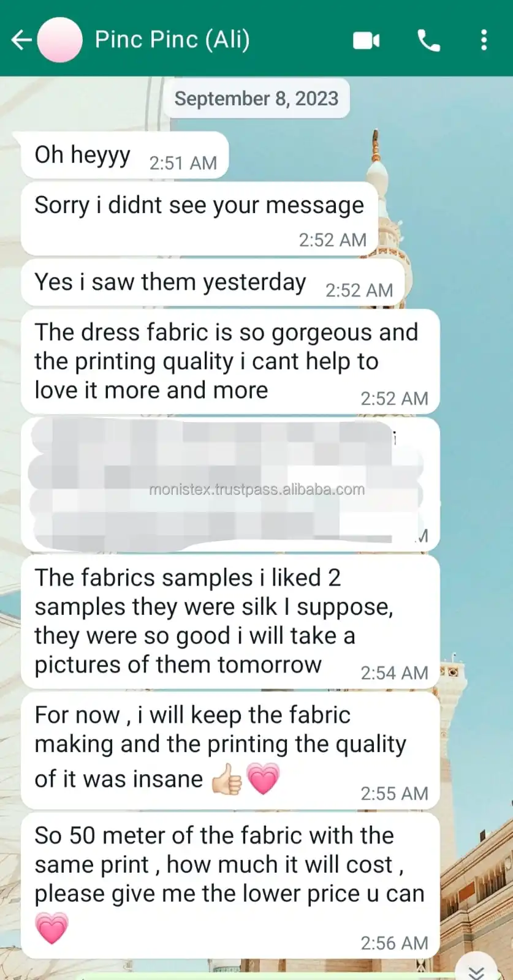Viewport: 513px width, 980px height.
Task: Select the "Sorry i didnt see your message" bubble
Action: tap(199, 219)
